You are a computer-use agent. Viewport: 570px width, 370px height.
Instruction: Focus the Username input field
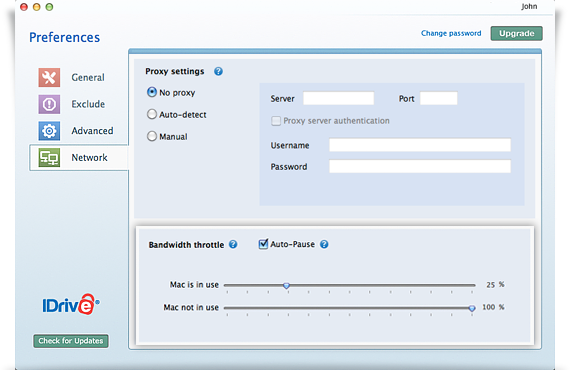(420, 145)
